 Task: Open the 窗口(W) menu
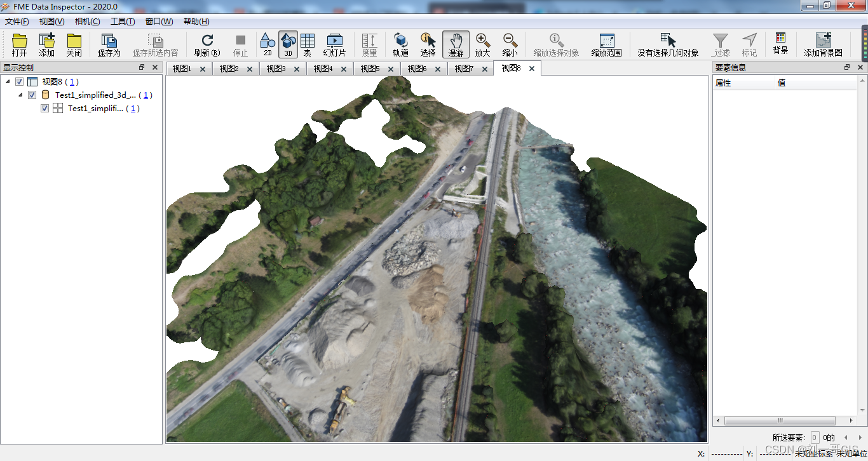tap(159, 22)
